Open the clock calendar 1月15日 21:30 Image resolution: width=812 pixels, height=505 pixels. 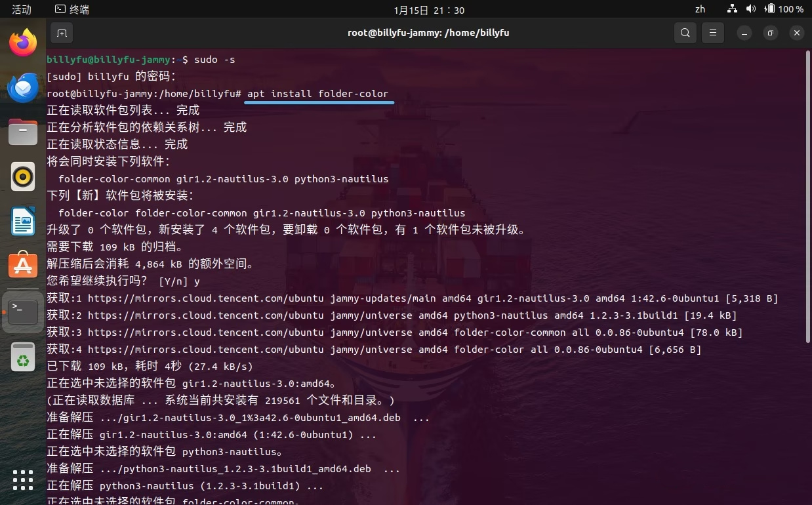(x=429, y=10)
